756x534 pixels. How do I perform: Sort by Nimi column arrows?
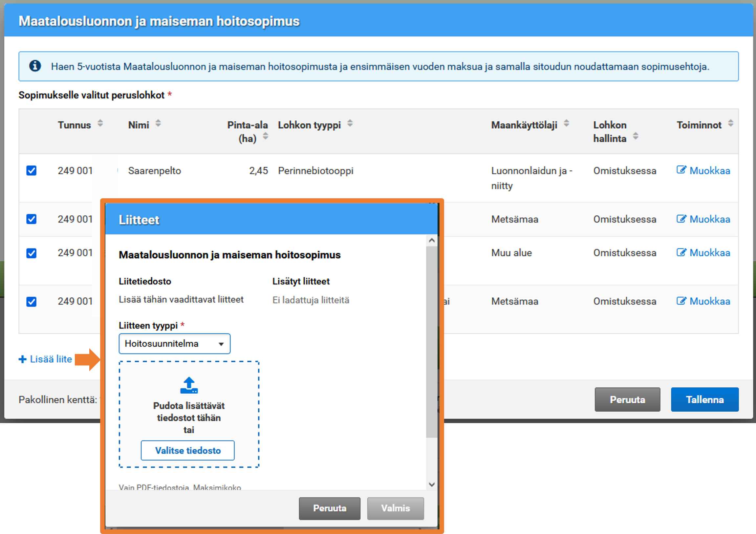click(x=158, y=123)
